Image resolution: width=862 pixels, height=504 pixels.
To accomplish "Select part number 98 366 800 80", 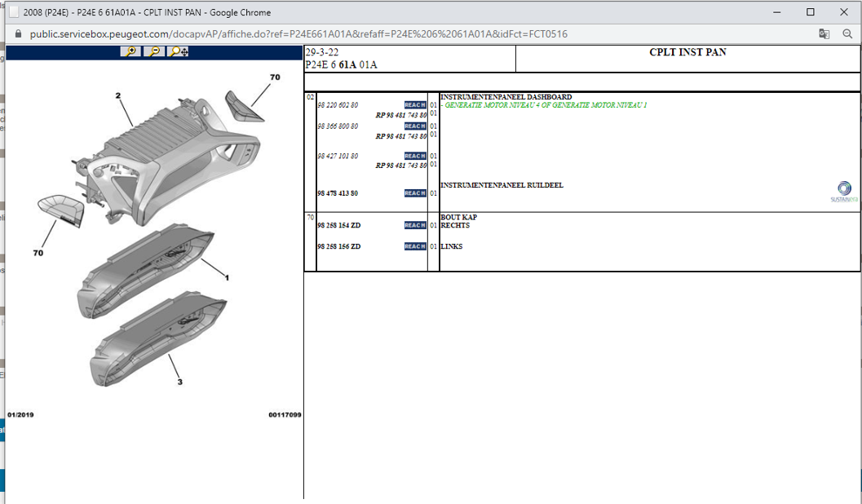I will 338,126.
